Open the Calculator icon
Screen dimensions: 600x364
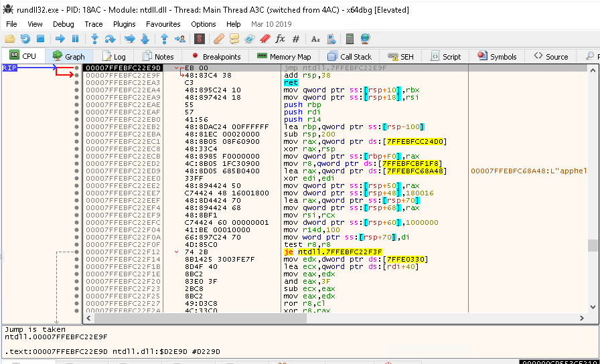[350, 39]
